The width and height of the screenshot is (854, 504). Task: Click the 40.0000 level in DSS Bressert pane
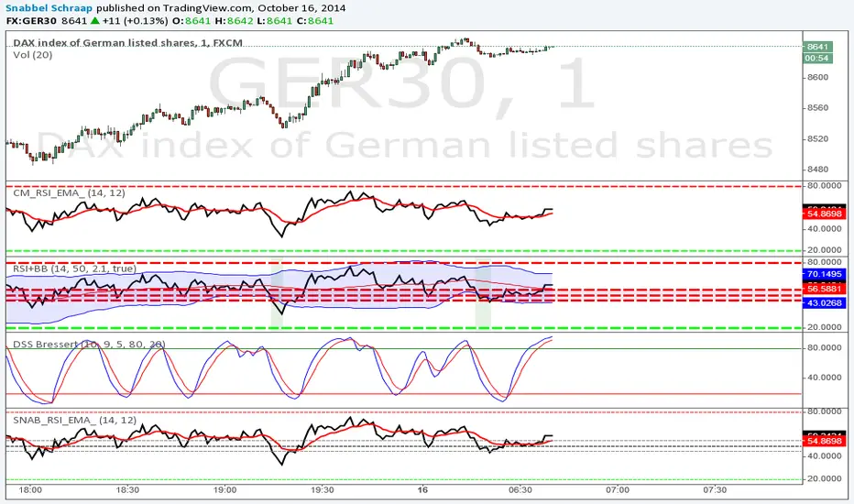point(824,378)
